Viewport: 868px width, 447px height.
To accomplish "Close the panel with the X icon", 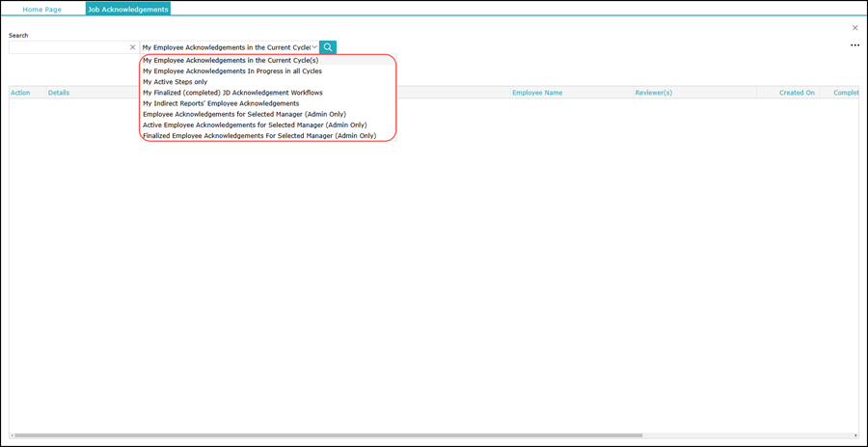I will tap(854, 28).
